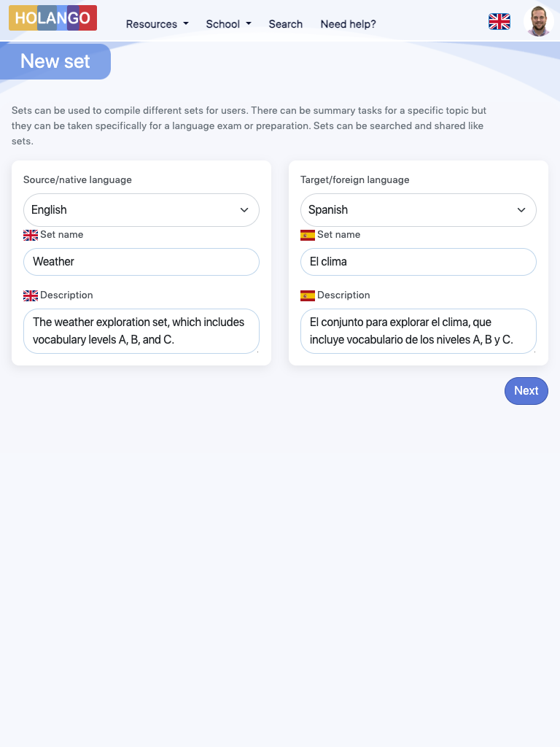Viewport: 560px width, 747px height.
Task: Click the HOLANGO logo
Action: pyautogui.click(x=52, y=18)
